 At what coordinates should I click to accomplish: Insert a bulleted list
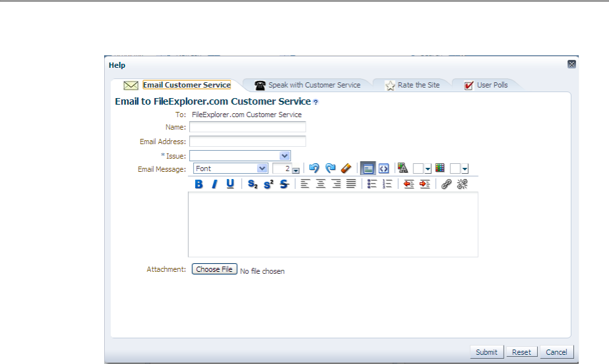(372, 184)
